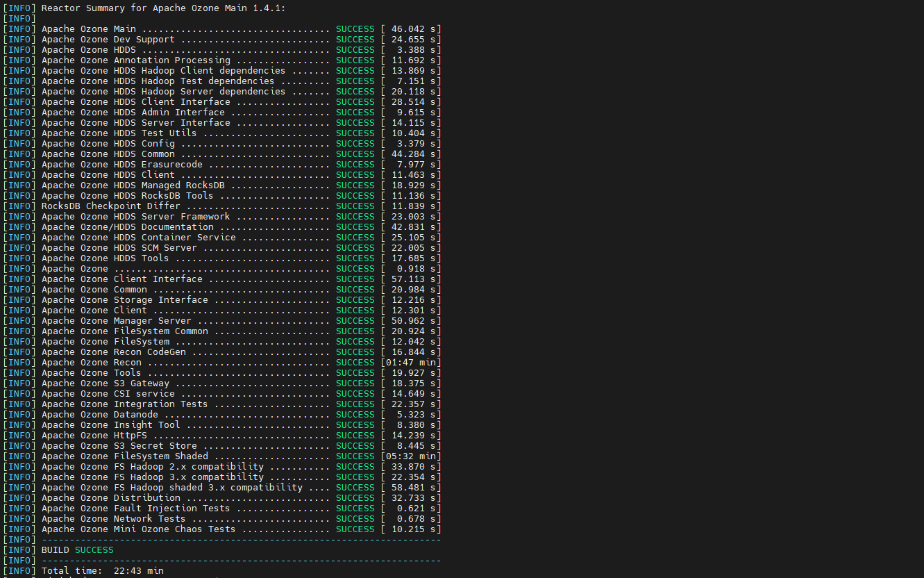
Task: Select 'Apache Ozone Manager Server' text
Action: click(x=117, y=321)
